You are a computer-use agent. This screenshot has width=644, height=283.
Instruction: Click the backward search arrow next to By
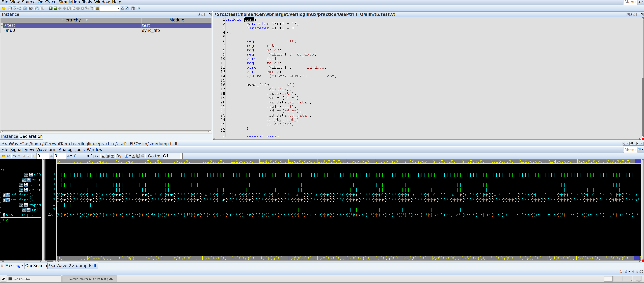click(133, 156)
